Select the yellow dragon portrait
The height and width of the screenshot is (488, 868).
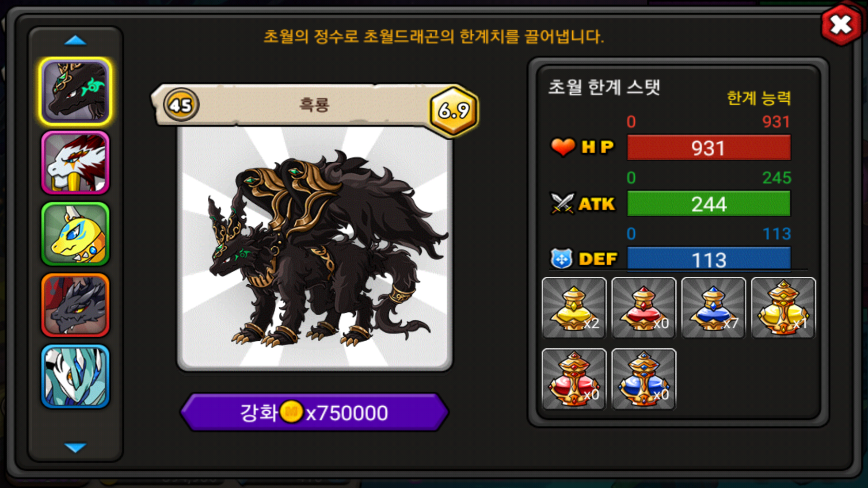75,234
